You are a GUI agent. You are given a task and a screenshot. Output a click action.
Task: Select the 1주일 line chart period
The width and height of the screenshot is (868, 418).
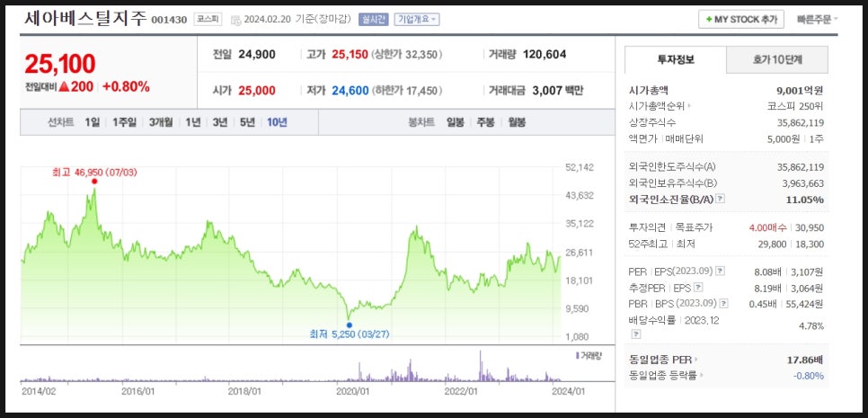pos(124,122)
